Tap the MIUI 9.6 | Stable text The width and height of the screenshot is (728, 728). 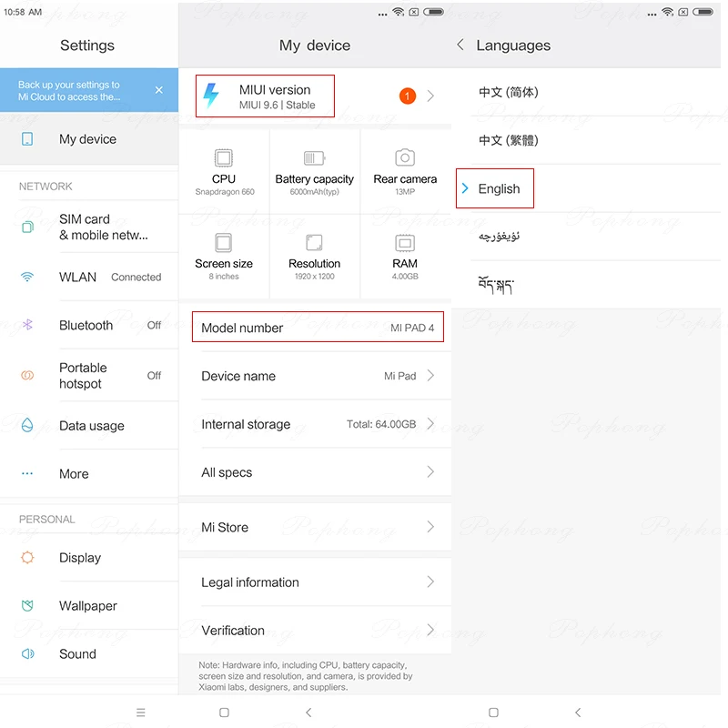tap(278, 105)
